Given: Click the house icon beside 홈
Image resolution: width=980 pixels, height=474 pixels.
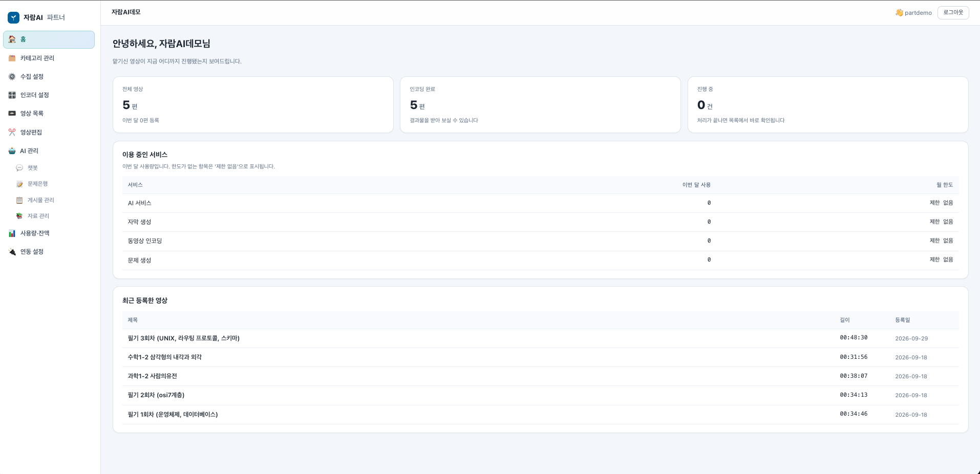Looking at the screenshot, I should [x=12, y=39].
